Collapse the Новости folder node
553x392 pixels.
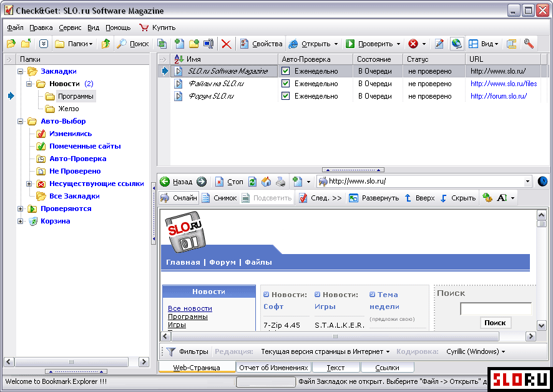pyautogui.click(x=29, y=84)
